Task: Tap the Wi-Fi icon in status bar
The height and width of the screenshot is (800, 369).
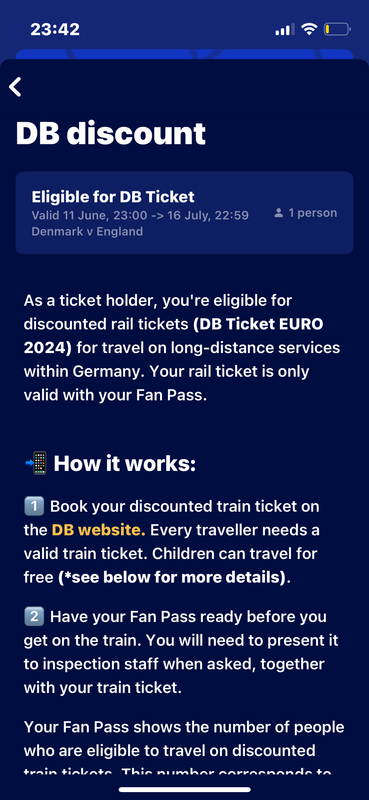Action: (x=309, y=29)
